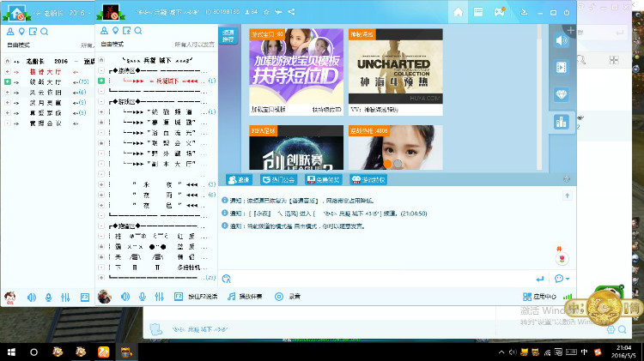Expand the 副本大厅 channel row
The height and width of the screenshot is (361, 644).
tap(101, 164)
